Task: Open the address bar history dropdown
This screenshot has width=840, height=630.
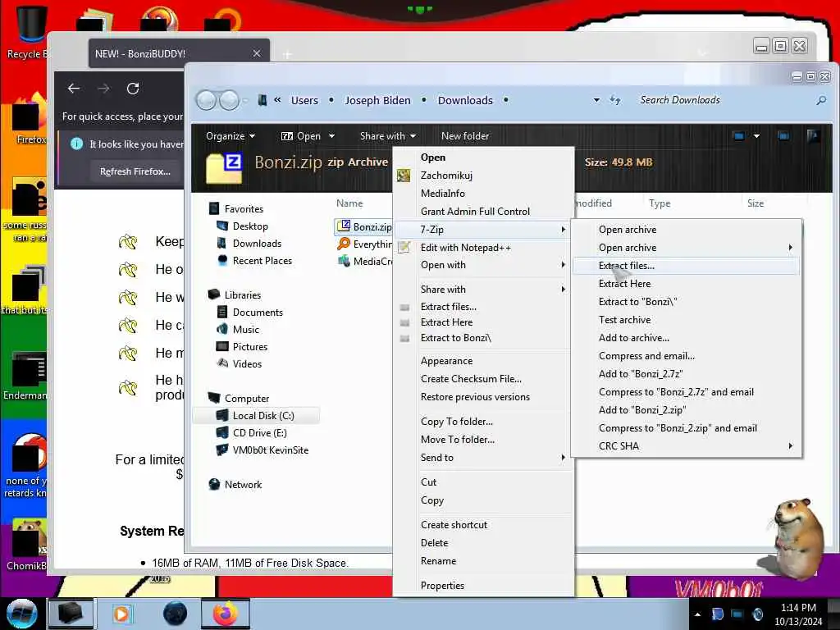Action: (x=596, y=100)
